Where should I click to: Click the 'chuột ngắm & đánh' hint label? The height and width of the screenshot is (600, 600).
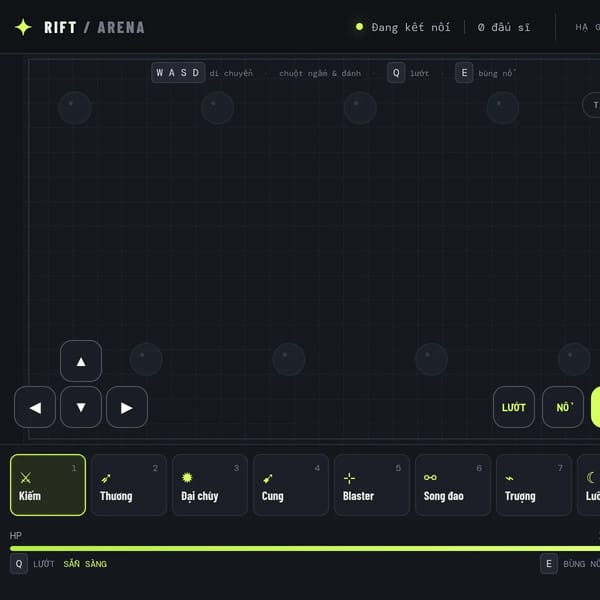coord(320,73)
